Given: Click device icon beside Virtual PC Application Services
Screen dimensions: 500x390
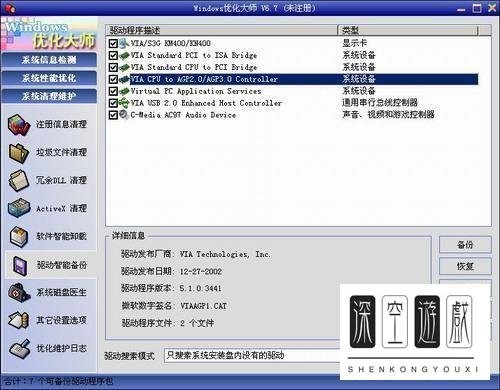Looking at the screenshot, I should pyautogui.click(x=124, y=91).
